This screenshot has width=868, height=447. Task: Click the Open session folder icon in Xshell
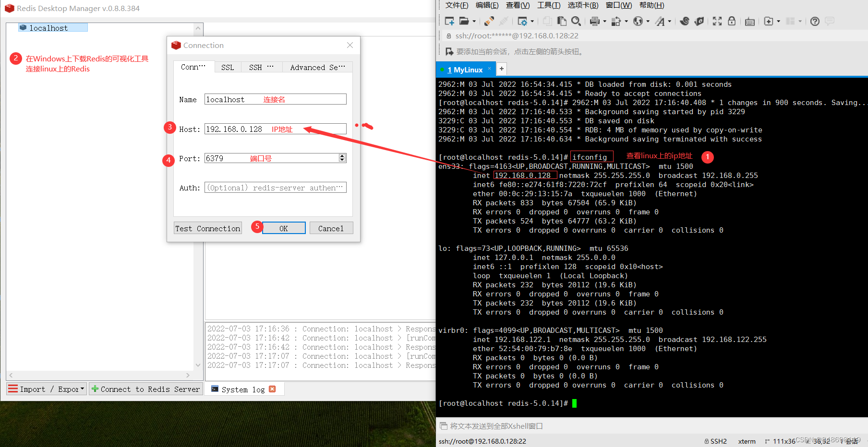[464, 21]
